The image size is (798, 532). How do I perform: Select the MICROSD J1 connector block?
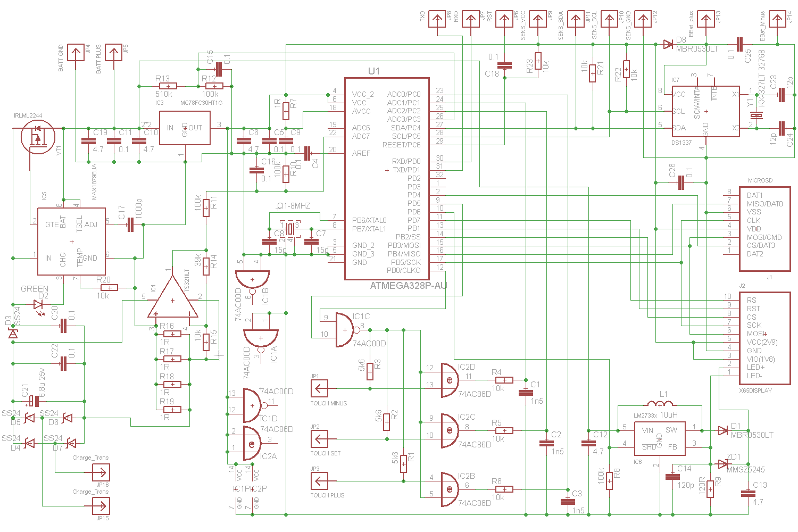764,229
